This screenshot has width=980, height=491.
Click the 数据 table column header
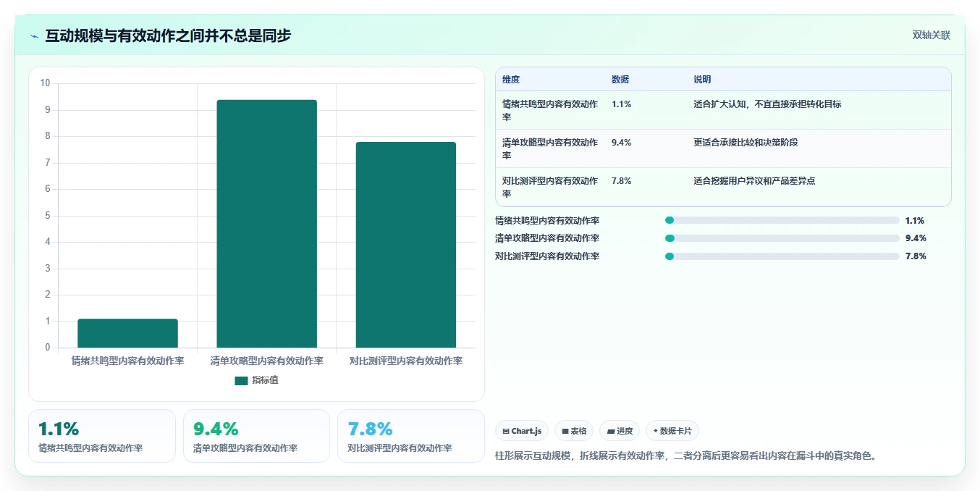point(620,80)
